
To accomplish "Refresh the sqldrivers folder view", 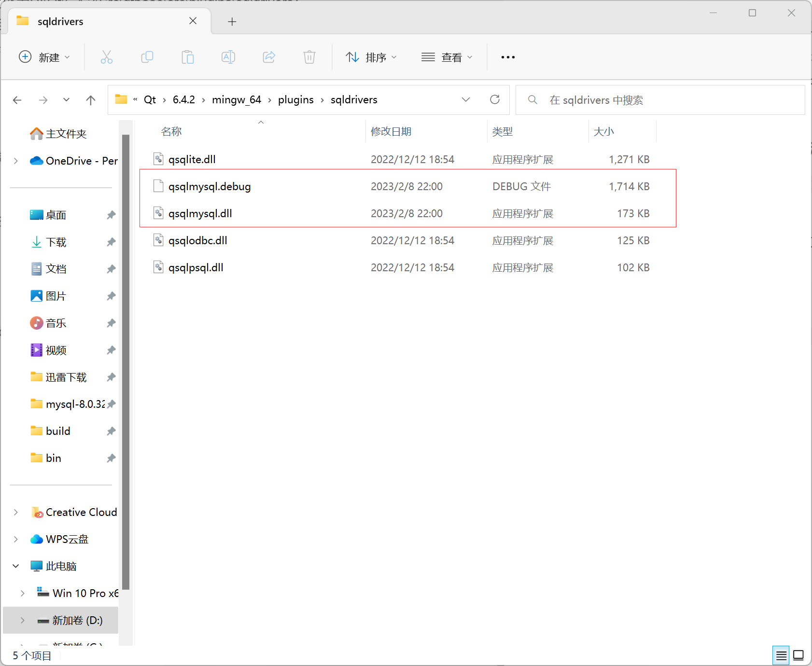I will tap(495, 99).
